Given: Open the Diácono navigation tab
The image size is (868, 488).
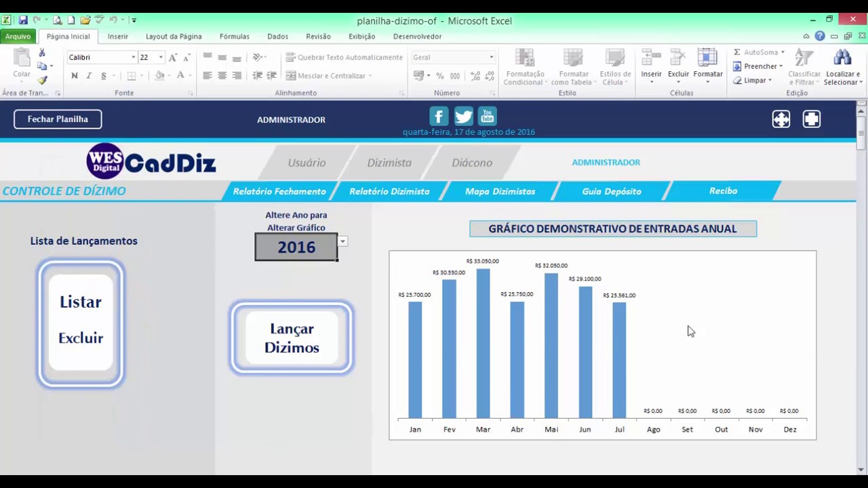Looking at the screenshot, I should pyautogui.click(x=472, y=163).
